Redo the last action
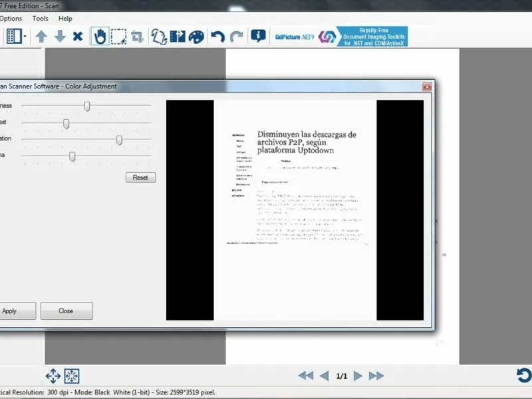The width and height of the screenshot is (532, 399). coord(237,37)
